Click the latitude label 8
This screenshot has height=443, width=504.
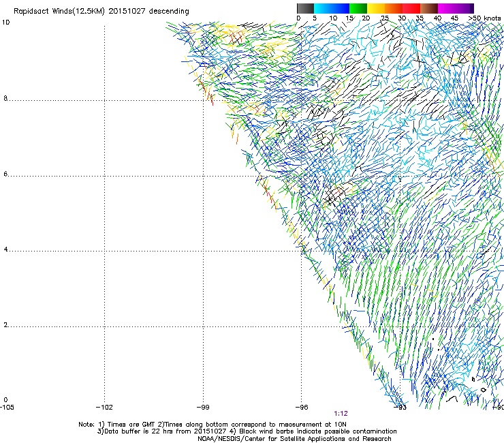click(5, 98)
